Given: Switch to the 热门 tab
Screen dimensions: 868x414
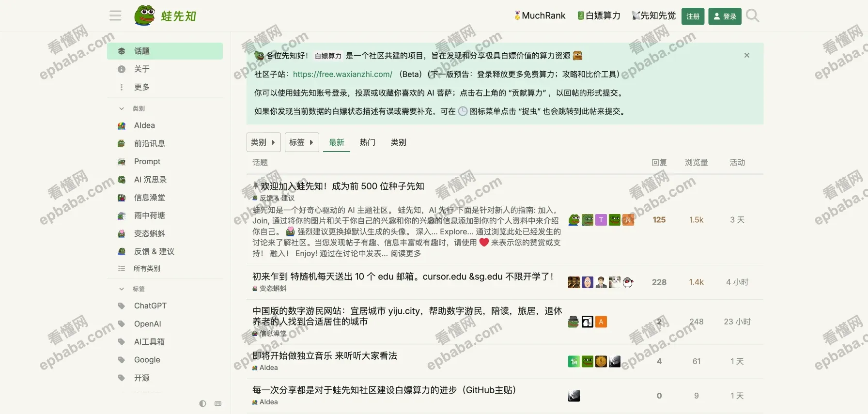Looking at the screenshot, I should point(368,142).
